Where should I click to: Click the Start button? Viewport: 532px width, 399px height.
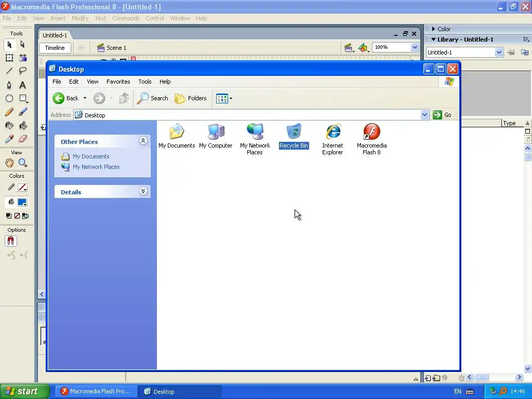(x=25, y=392)
